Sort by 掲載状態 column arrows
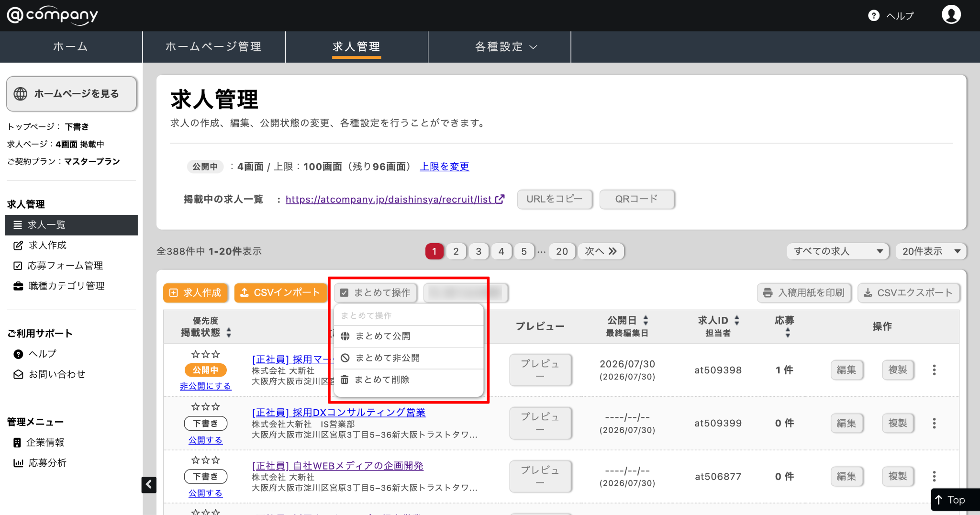Viewport: 980px width, 515px height. pos(229,333)
